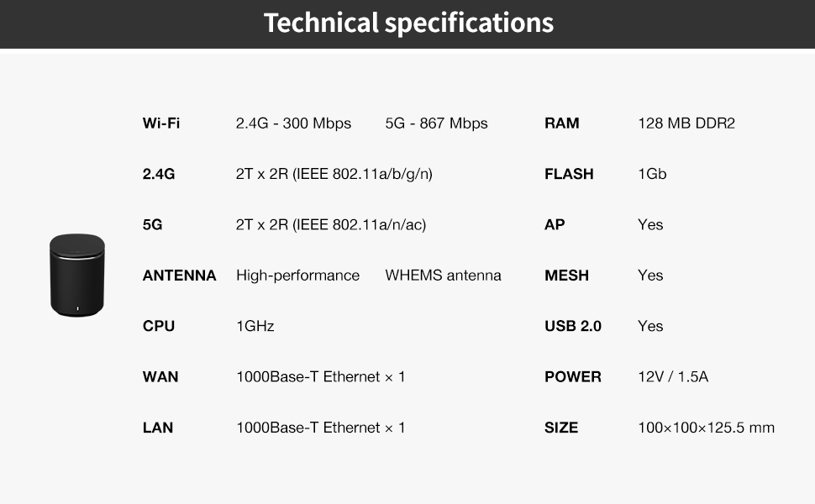
Task: Click the Technical specifications heading
Action: point(408,23)
